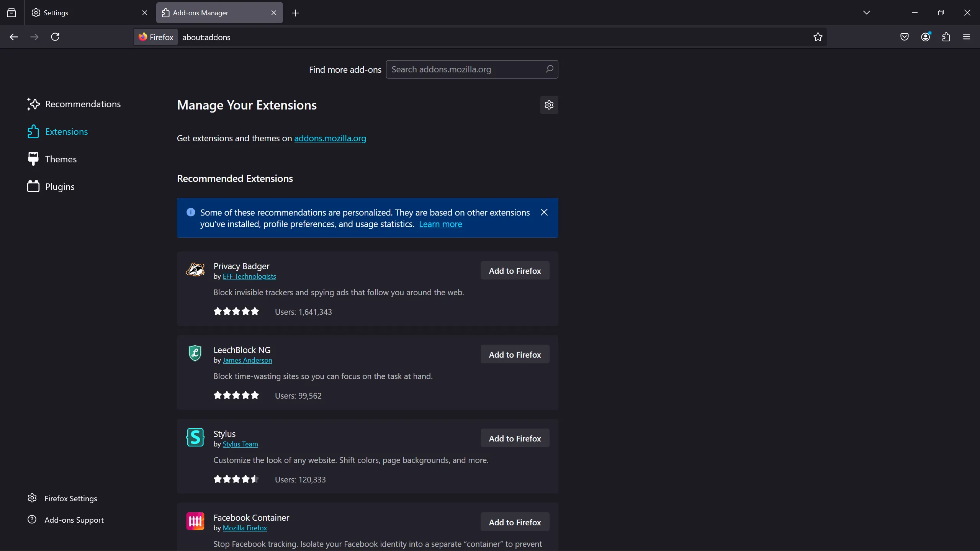Click the LeechBlock NG shield icon
The height and width of the screenshot is (551, 980).
click(x=195, y=353)
